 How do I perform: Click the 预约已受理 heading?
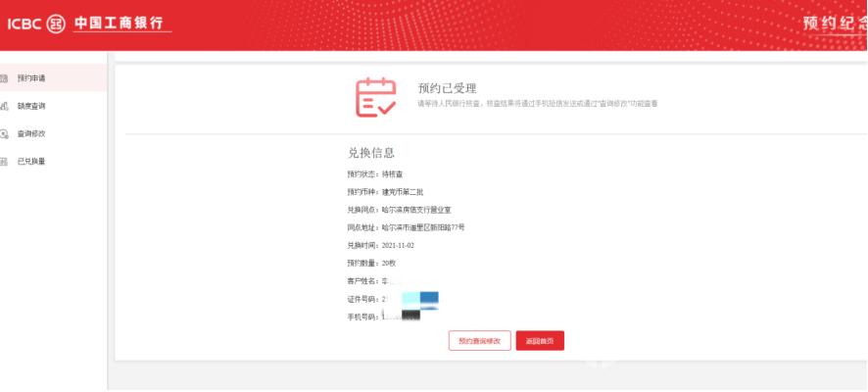coord(448,88)
